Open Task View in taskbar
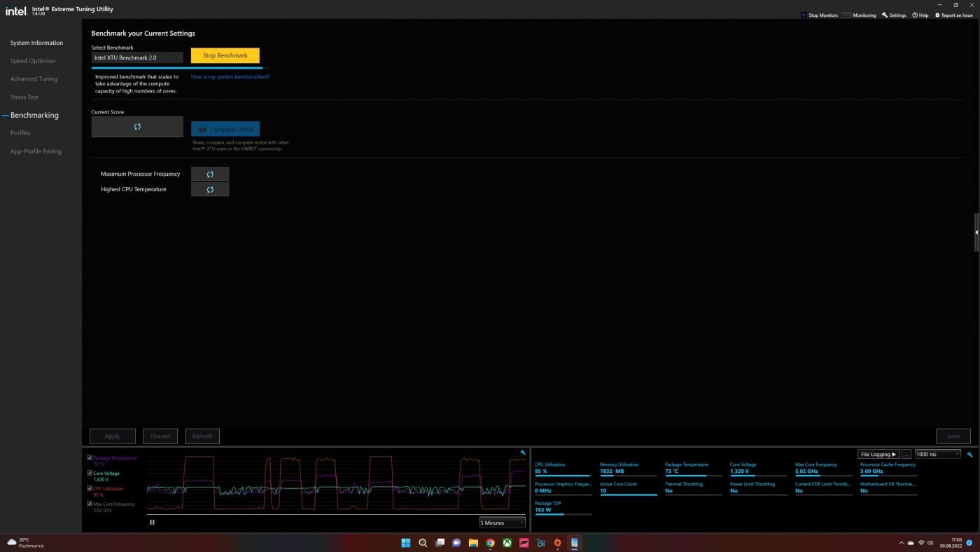The height and width of the screenshot is (552, 980). (x=440, y=543)
